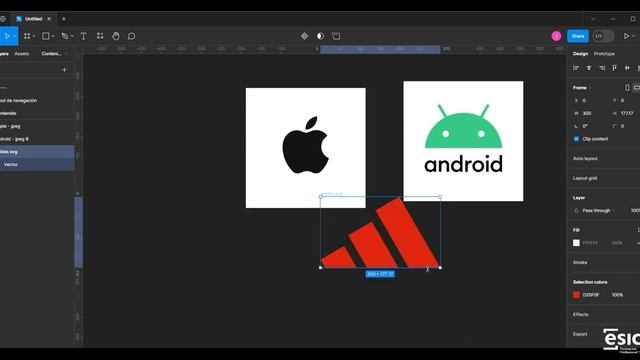The image size is (640, 360).
Task: Open the Resources tool
Action: (100, 36)
